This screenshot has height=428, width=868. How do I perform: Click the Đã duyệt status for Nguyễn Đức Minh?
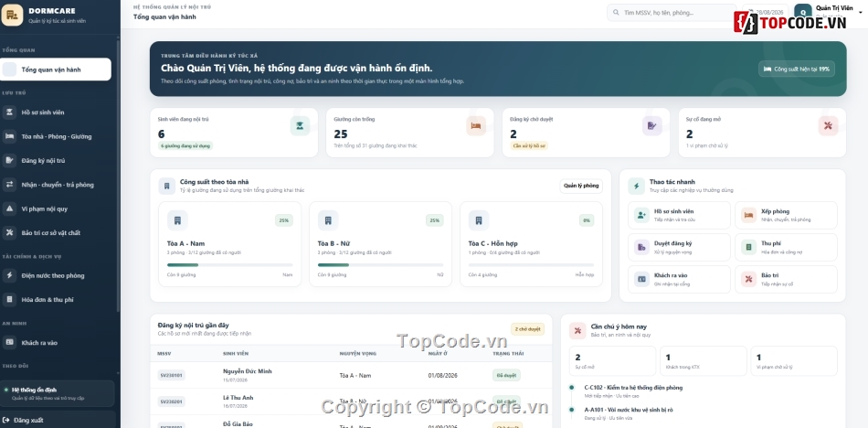click(x=506, y=375)
